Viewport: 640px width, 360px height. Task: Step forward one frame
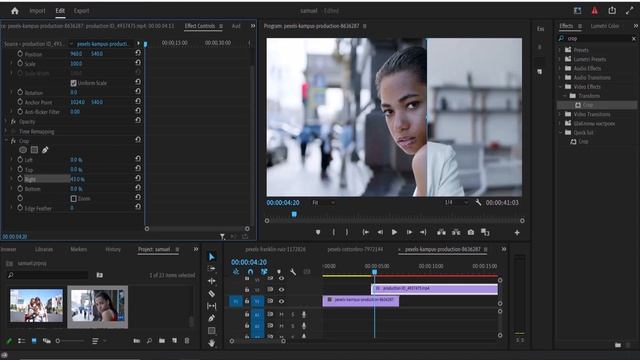409,232
